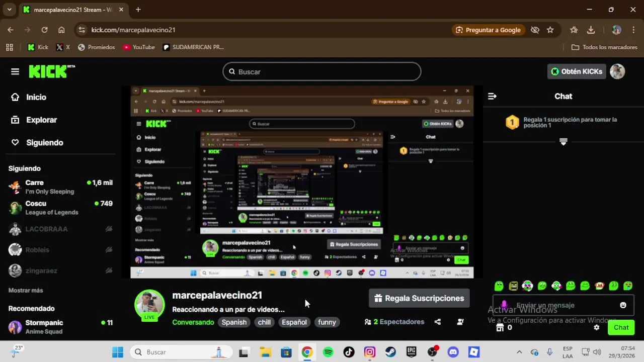Screen dimensions: 644x362
Task: Expand sidebar with hamburger menu
Action: [x=15, y=71]
